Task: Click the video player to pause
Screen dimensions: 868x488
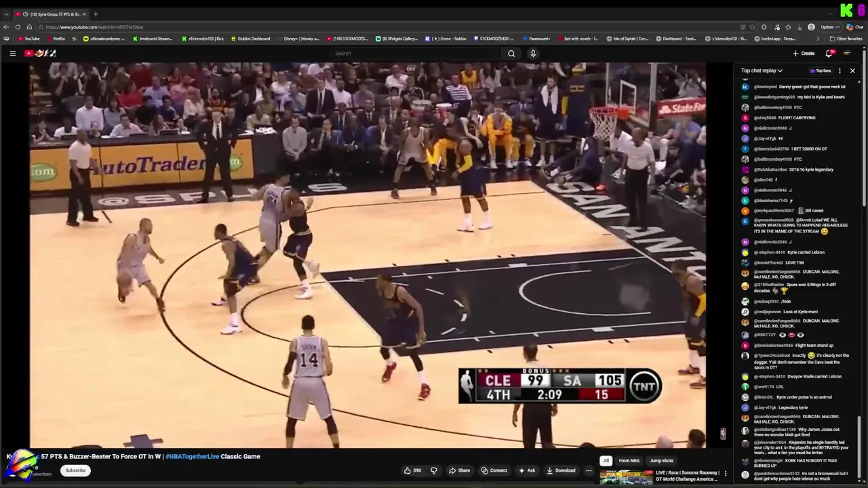Action: coord(368,255)
